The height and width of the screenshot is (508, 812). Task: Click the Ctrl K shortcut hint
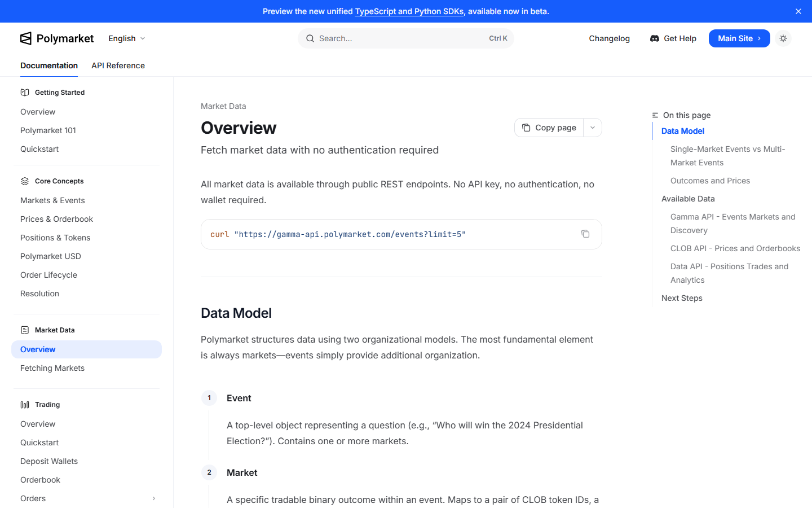tap(498, 38)
